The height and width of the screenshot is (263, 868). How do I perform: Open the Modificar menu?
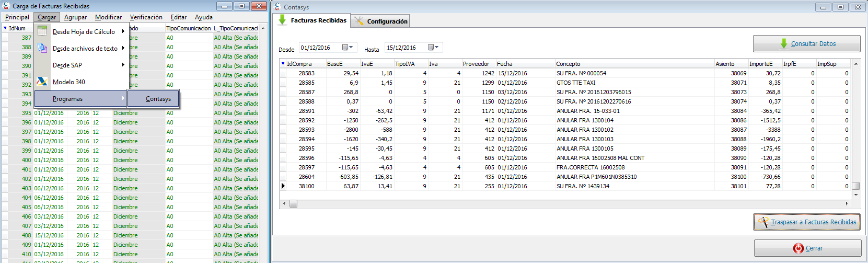pyautogui.click(x=108, y=17)
